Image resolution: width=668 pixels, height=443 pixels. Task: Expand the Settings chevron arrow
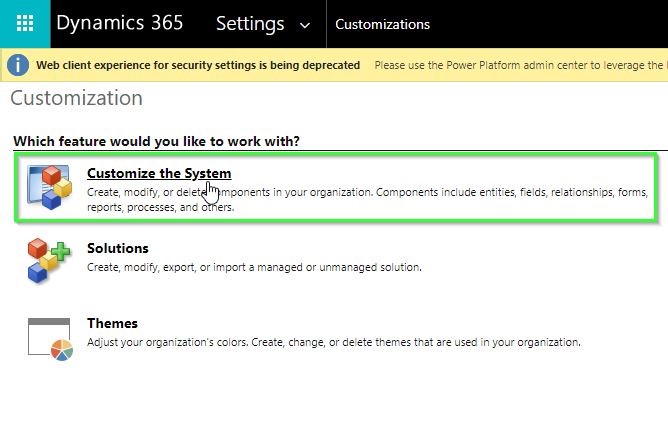(304, 25)
